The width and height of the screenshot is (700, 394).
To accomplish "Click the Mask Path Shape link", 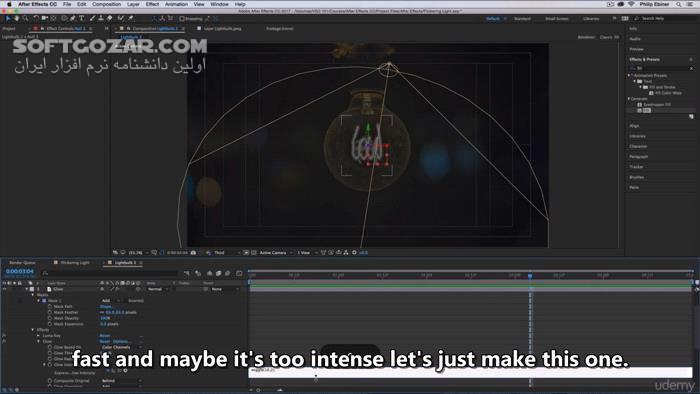I will 106,307.
